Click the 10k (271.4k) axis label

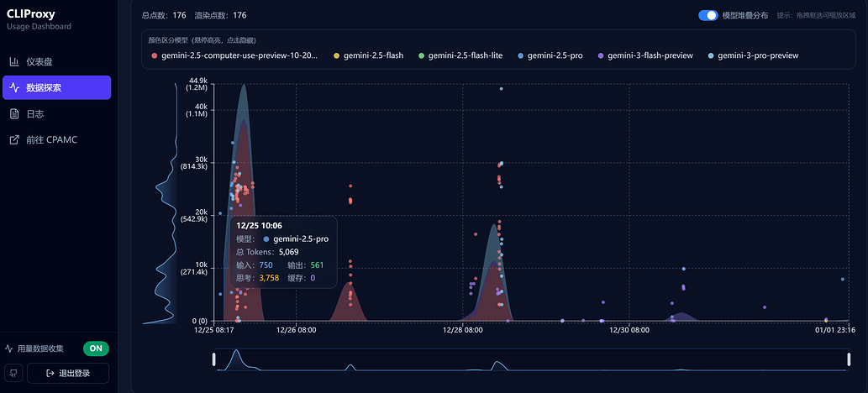pyautogui.click(x=194, y=268)
